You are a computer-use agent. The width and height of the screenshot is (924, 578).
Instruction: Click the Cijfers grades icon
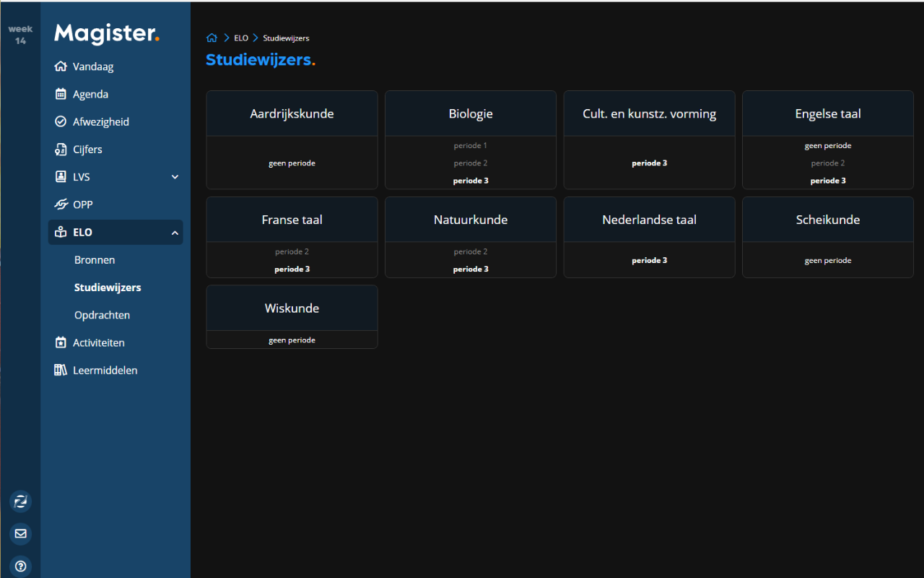click(61, 150)
